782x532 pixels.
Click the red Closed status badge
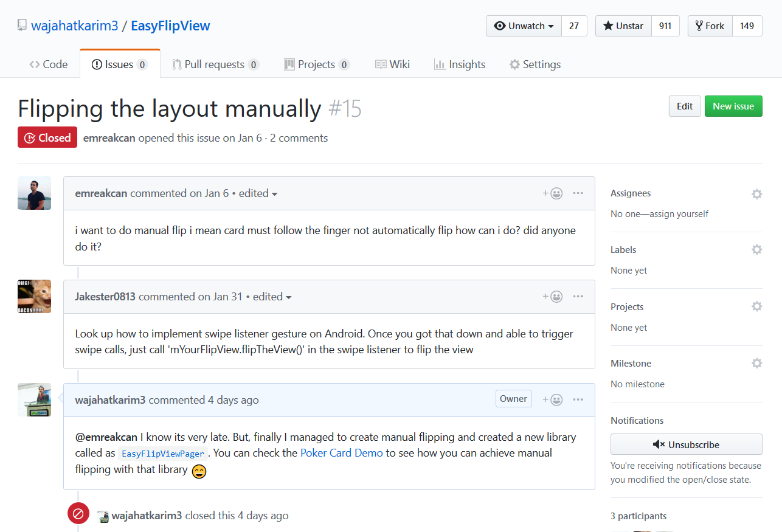click(47, 138)
